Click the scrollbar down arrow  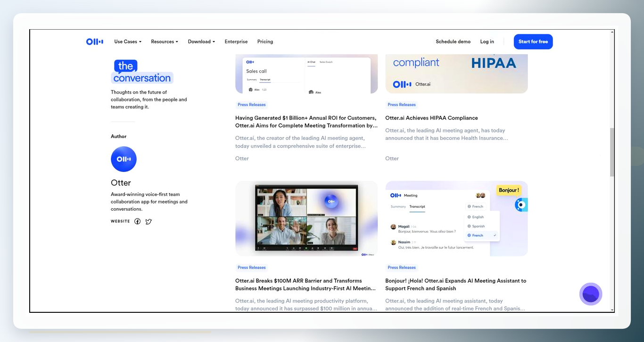[612, 309]
